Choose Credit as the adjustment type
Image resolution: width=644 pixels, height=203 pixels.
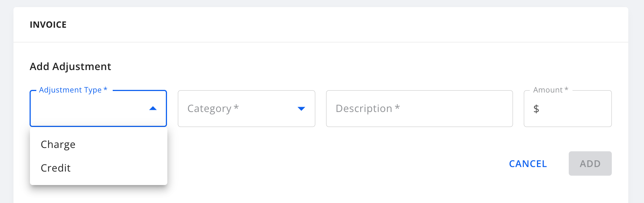click(x=56, y=168)
